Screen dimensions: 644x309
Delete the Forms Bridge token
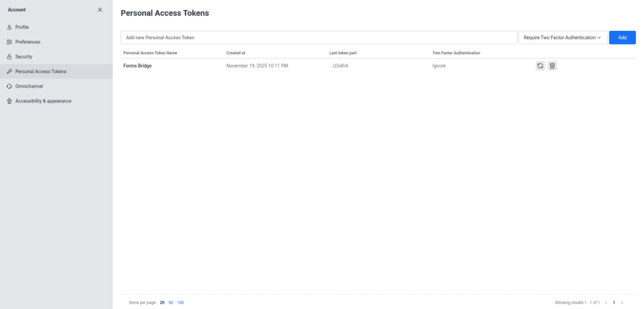click(x=552, y=65)
